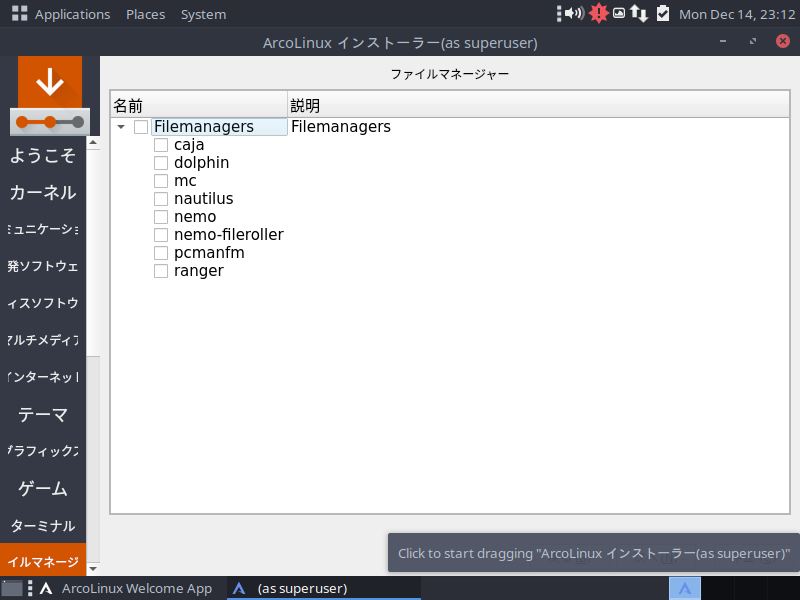Check the mc checkbox

(161, 181)
